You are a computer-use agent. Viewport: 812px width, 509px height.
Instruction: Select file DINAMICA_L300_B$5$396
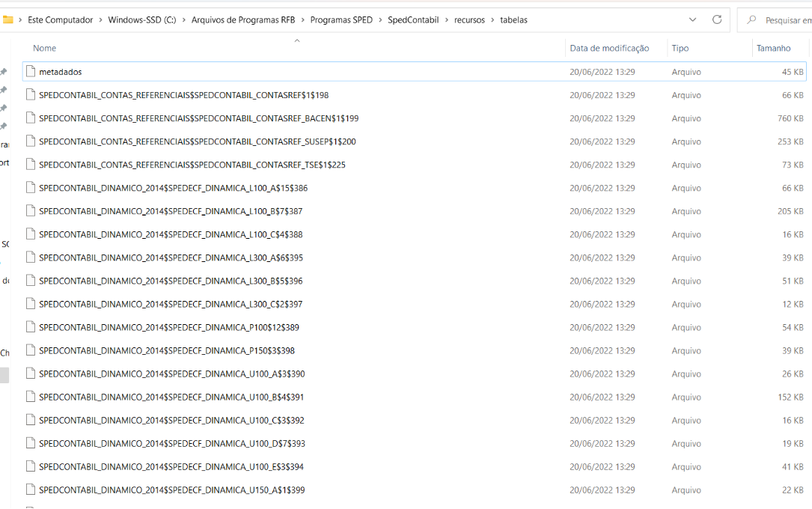point(171,281)
